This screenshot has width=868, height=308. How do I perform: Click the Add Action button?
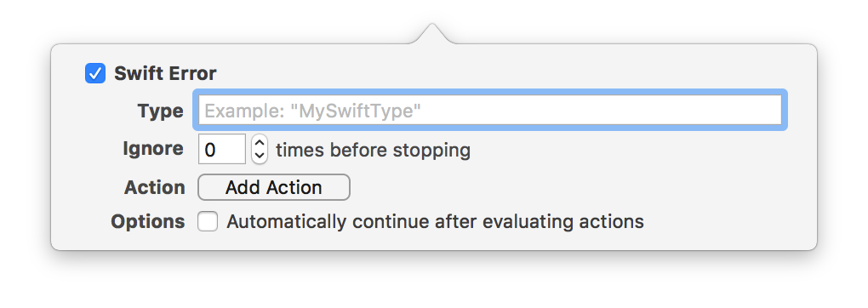(274, 187)
